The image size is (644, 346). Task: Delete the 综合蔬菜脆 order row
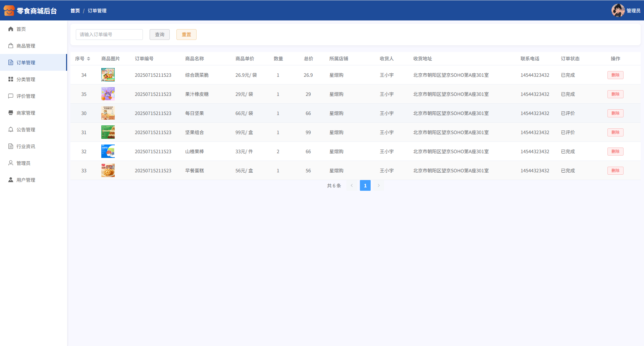click(x=615, y=75)
